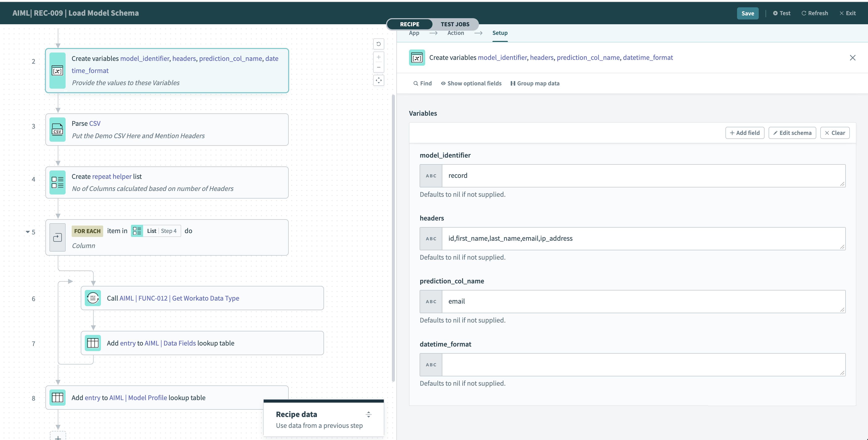The width and height of the screenshot is (868, 440).
Task: Click the repeat helper list step icon
Action: pyautogui.click(x=57, y=183)
